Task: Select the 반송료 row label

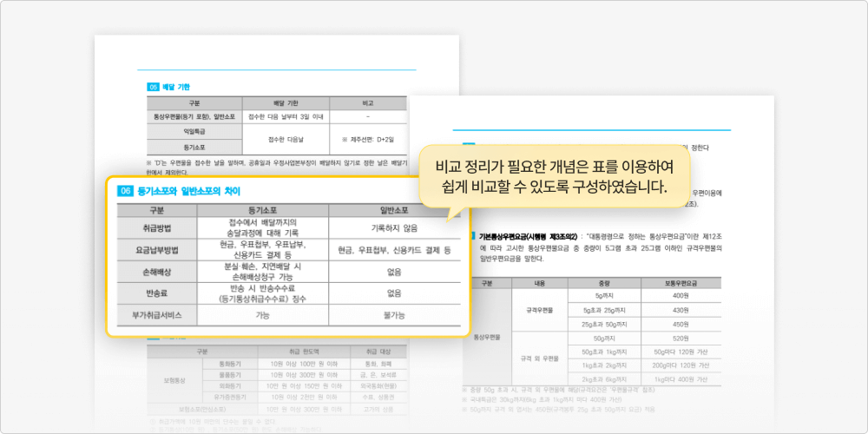Action: [x=157, y=293]
